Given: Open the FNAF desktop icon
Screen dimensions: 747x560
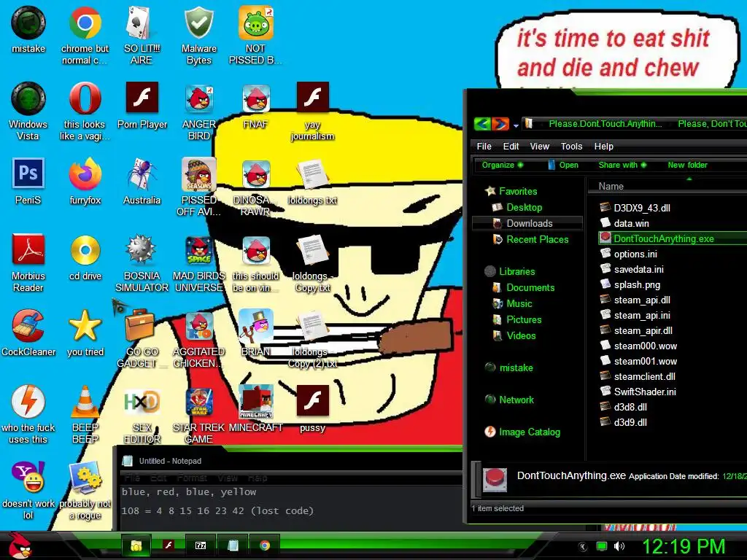Looking at the screenshot, I should [255, 106].
